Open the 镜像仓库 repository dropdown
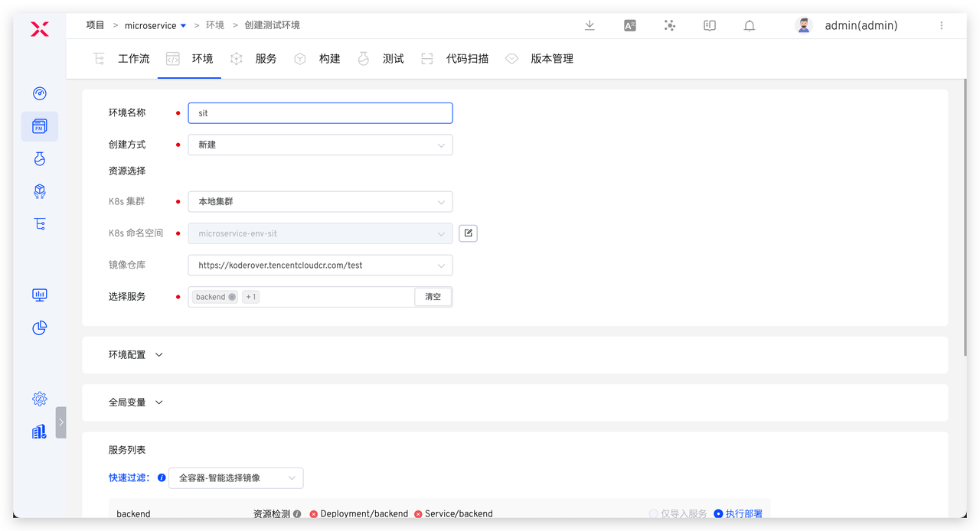The height and width of the screenshot is (531, 980). tap(320, 264)
